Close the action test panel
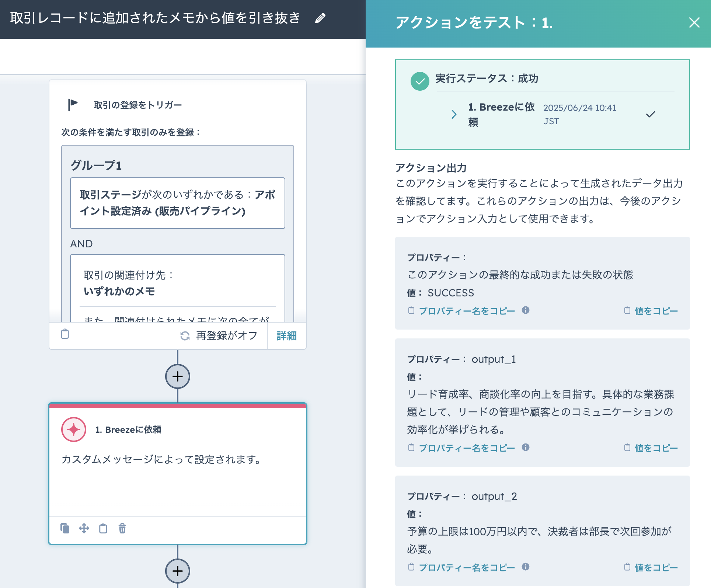 point(694,23)
